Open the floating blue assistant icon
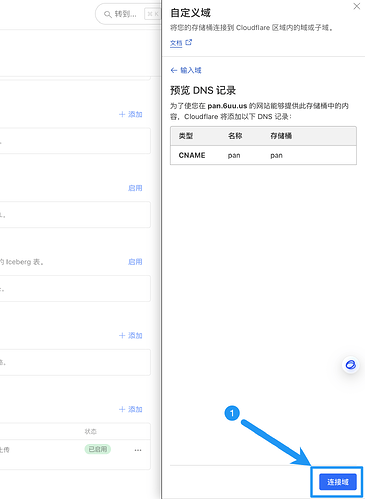365x499 pixels. pos(350,365)
